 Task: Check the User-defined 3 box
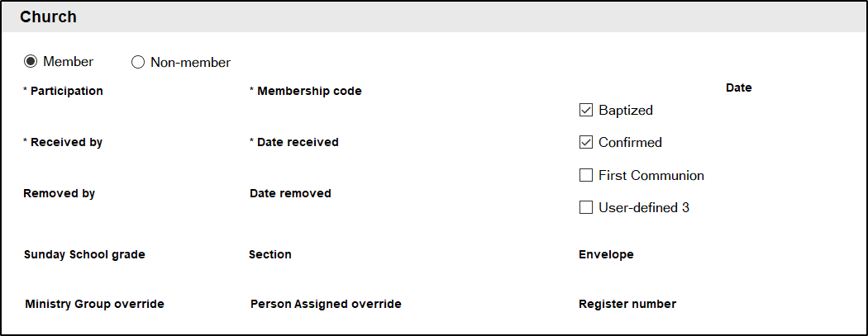586,207
